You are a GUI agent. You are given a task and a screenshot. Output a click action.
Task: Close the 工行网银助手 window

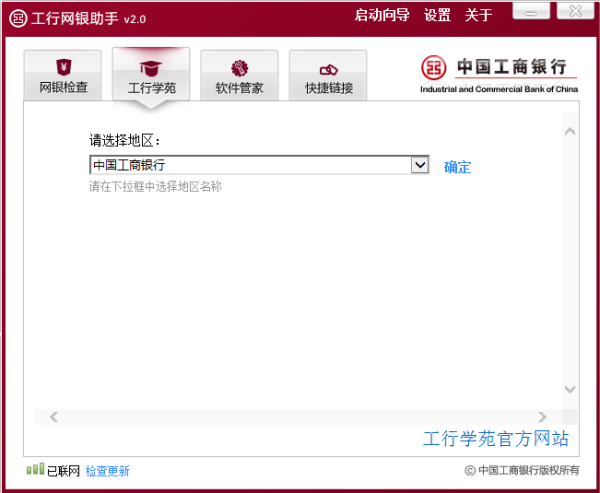tap(576, 11)
